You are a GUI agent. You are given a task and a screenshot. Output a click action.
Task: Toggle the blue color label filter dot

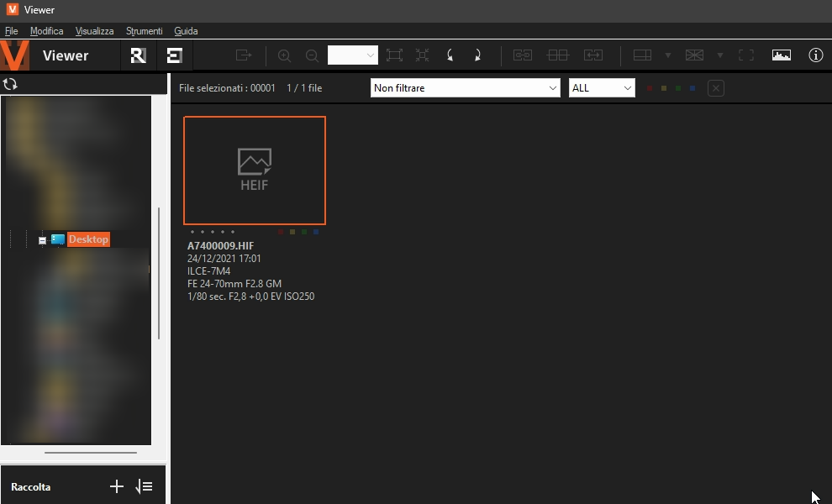click(692, 87)
